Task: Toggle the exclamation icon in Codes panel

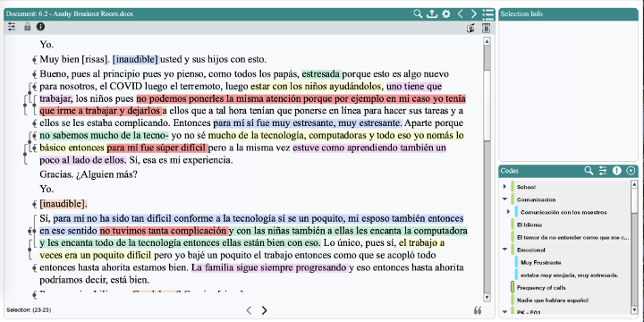Action: (617, 171)
